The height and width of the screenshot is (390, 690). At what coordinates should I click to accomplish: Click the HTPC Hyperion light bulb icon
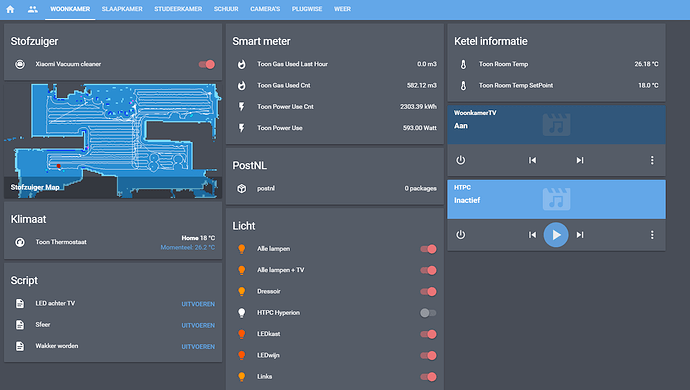[242, 313]
